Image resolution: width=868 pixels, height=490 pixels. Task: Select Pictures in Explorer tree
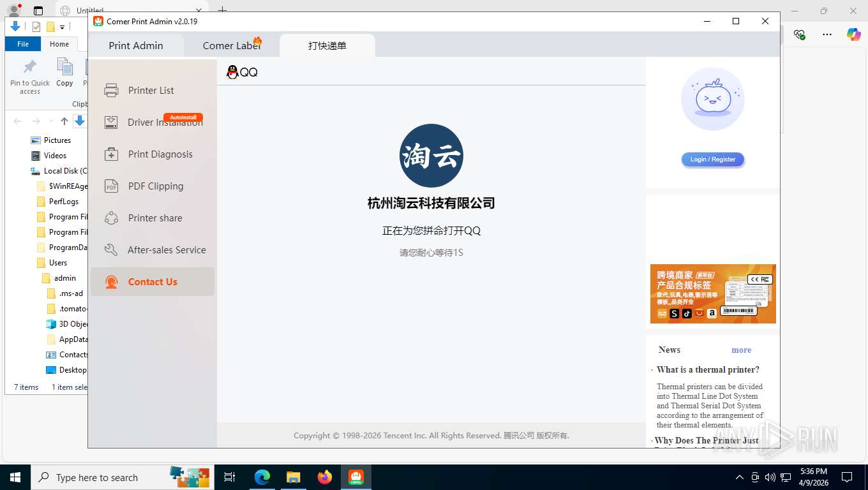pyautogui.click(x=57, y=140)
